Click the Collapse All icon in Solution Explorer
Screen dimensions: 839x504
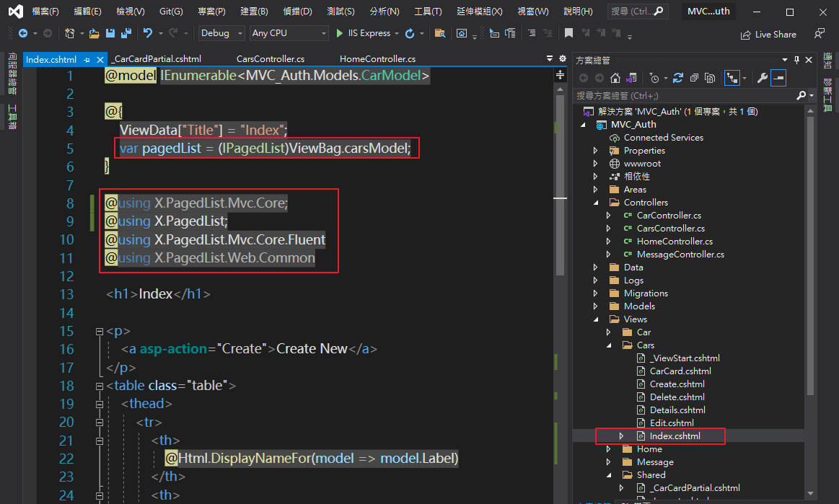(695, 78)
